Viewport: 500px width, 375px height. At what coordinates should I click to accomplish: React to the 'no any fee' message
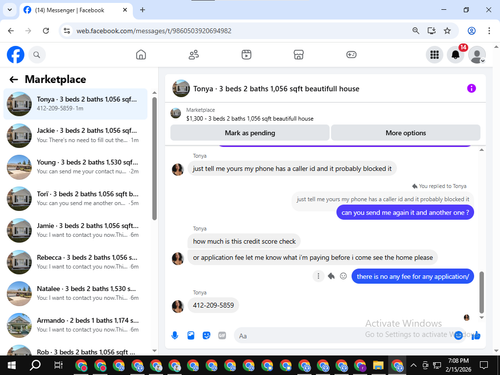(343, 276)
